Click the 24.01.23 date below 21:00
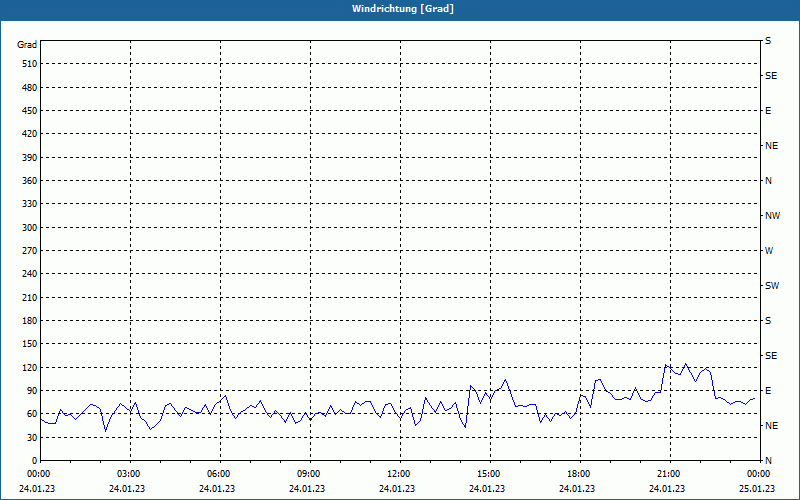Image resolution: width=800 pixels, height=500 pixels. pyautogui.click(x=667, y=489)
